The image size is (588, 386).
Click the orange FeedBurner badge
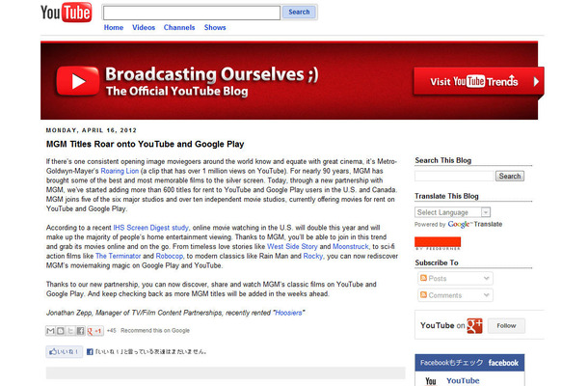click(x=438, y=243)
